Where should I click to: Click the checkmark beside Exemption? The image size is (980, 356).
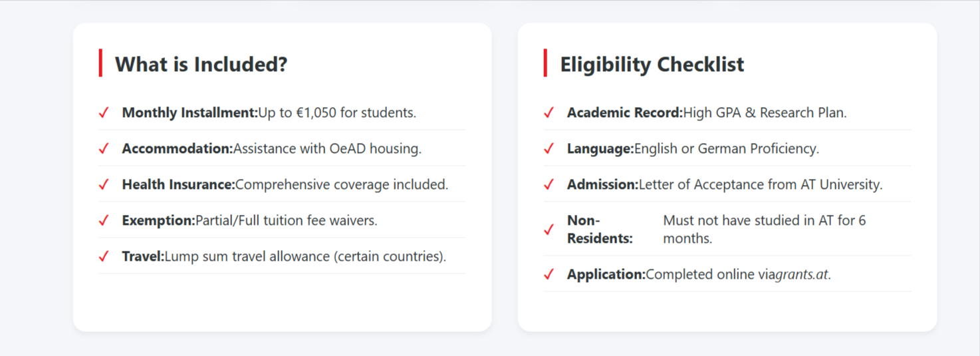pos(104,220)
